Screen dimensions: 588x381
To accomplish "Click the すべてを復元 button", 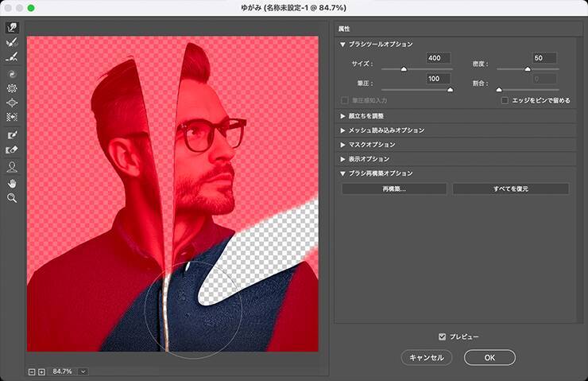I will pos(510,189).
